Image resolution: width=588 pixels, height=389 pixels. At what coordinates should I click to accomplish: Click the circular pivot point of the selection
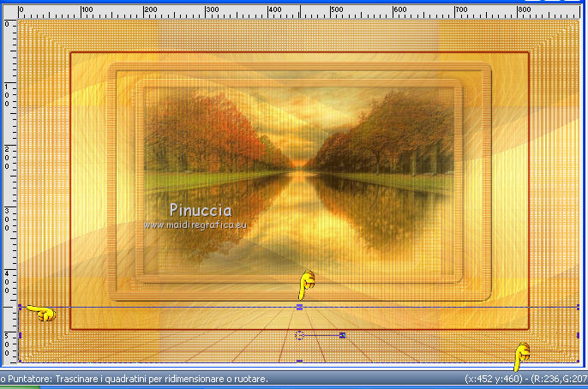point(299,335)
